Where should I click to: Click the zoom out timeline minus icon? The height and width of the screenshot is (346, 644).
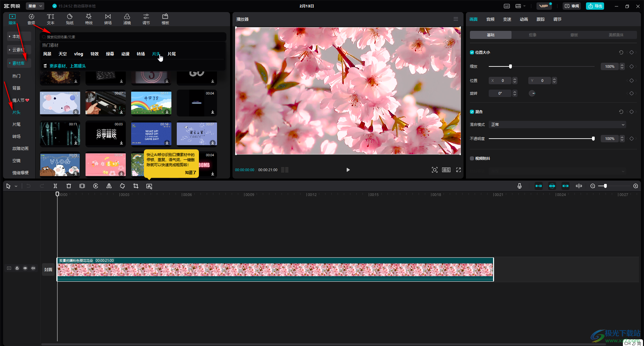[593, 186]
